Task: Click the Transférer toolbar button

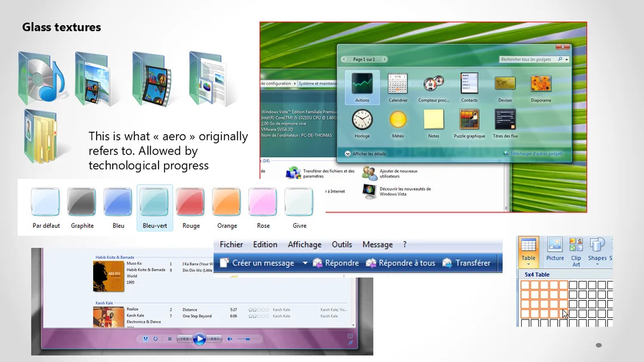Action: 466,263
